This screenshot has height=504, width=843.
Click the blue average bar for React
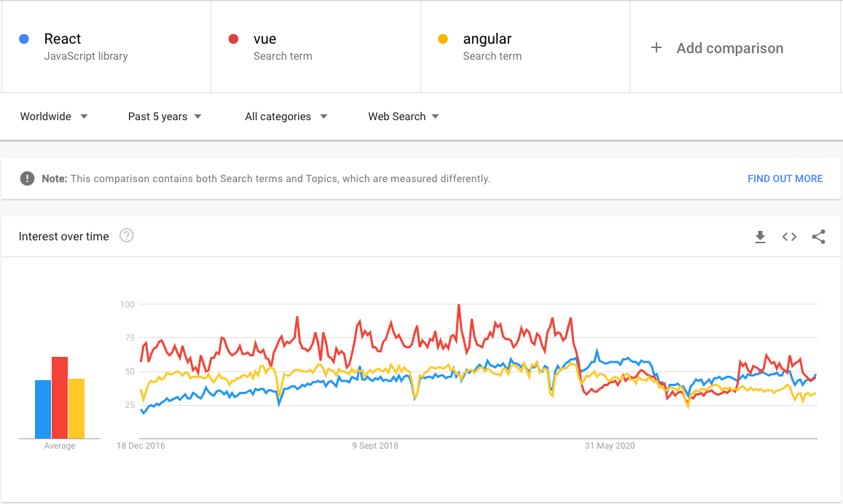tap(43, 409)
